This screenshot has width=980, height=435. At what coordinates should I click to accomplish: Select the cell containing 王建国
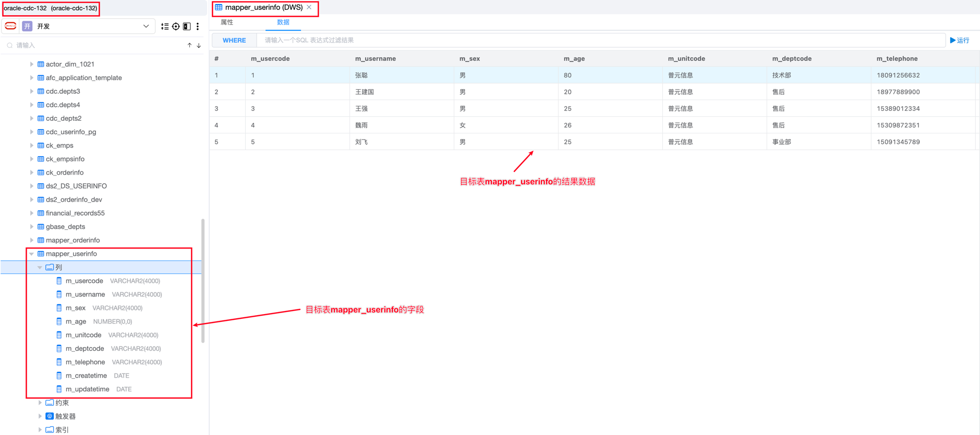pyautogui.click(x=402, y=92)
